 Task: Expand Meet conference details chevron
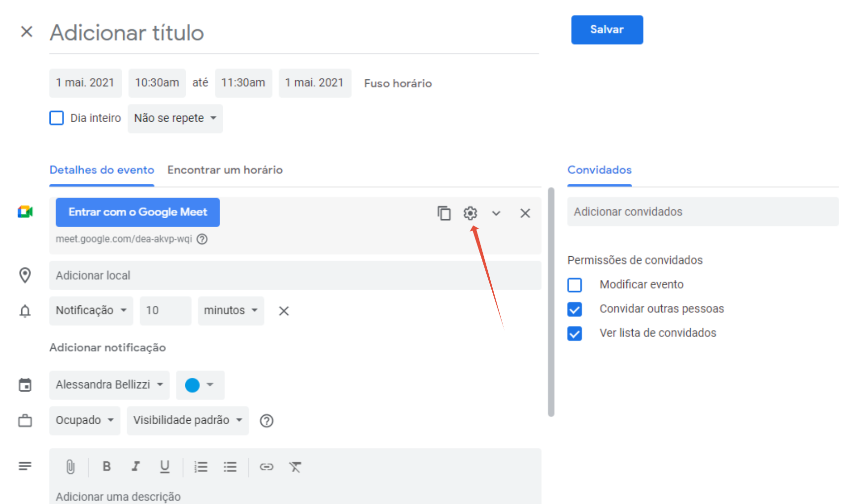coord(496,213)
